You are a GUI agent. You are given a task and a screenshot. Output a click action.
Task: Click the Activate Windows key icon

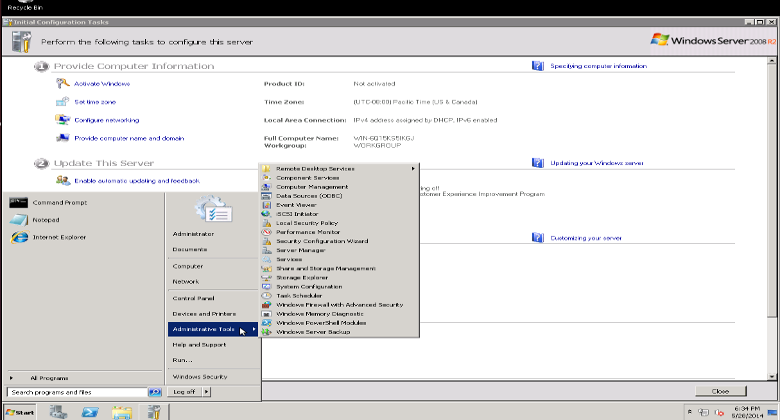[x=63, y=83]
